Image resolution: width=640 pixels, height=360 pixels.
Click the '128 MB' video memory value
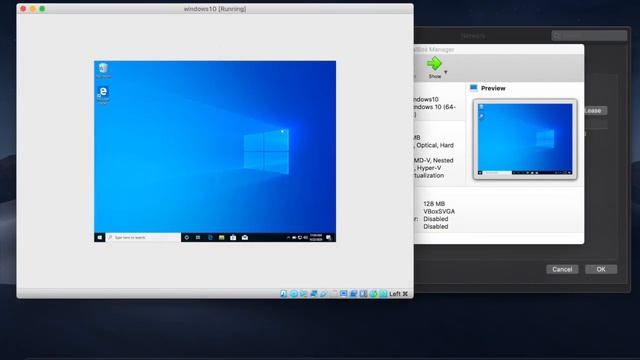coord(434,204)
